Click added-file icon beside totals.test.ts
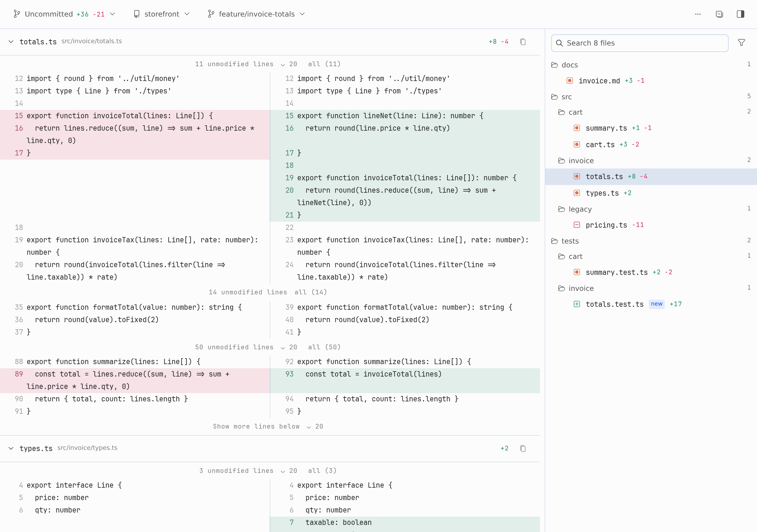The width and height of the screenshot is (757, 532). [x=577, y=304]
